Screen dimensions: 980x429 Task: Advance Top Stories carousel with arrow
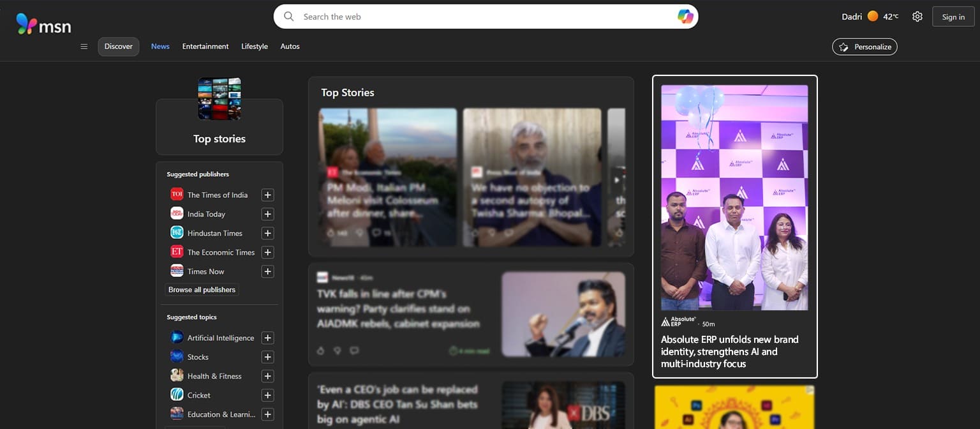pyautogui.click(x=616, y=180)
